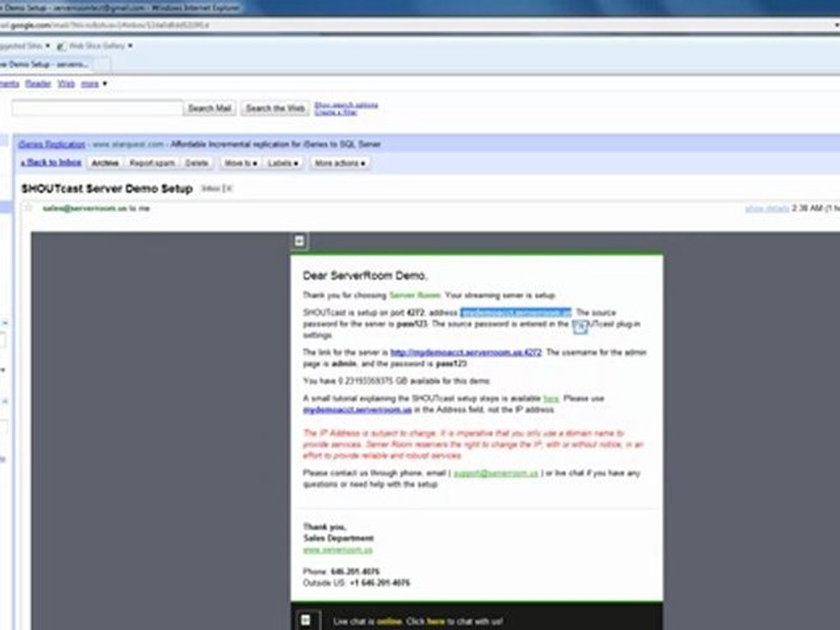Focus the Gmail search input field
Image resolution: width=840 pixels, height=630 pixels.
point(97,108)
